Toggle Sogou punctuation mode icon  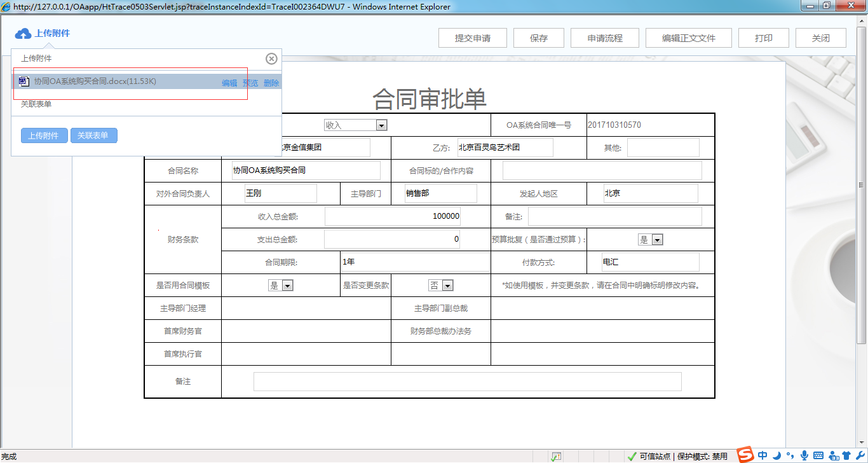coord(790,455)
